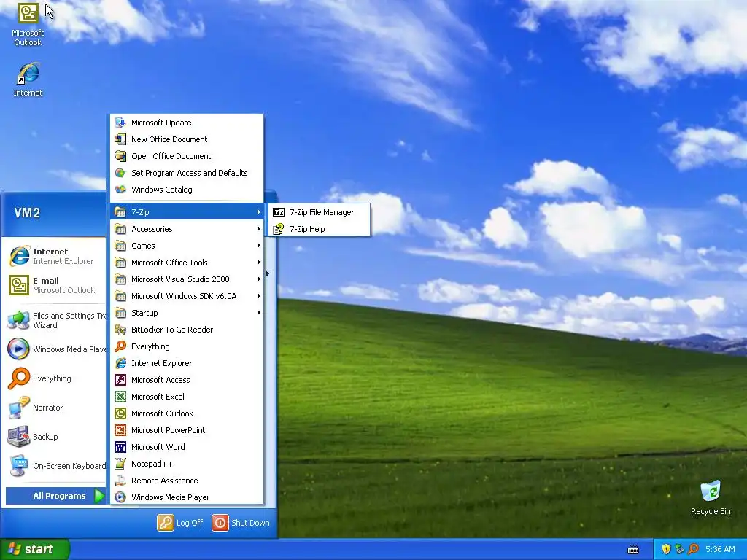Open pinned Internet Explorer in Start menu

click(x=55, y=256)
